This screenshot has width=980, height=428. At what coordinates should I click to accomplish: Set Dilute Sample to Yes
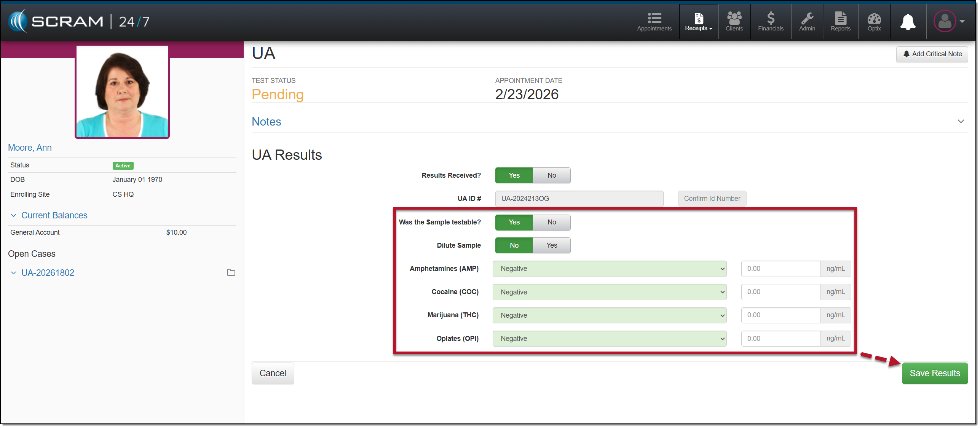pyautogui.click(x=551, y=245)
